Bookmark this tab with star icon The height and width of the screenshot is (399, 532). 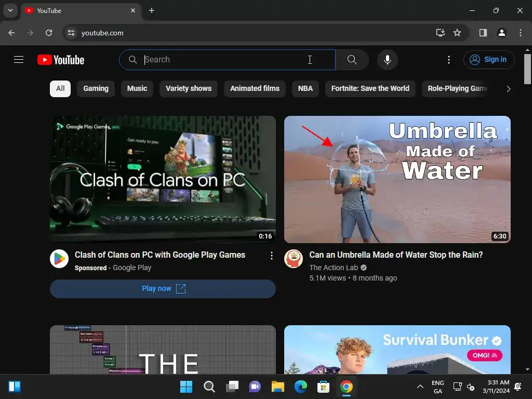coord(457,33)
